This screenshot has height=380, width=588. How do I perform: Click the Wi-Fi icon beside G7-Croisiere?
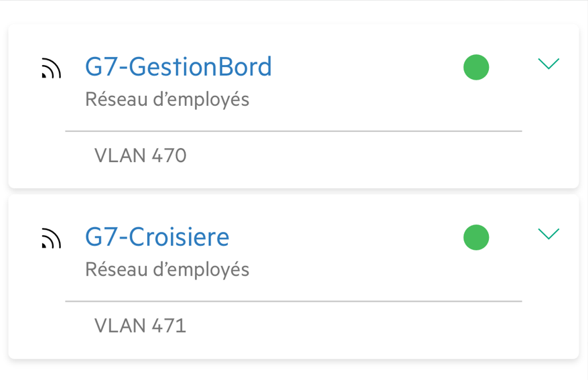51,239
